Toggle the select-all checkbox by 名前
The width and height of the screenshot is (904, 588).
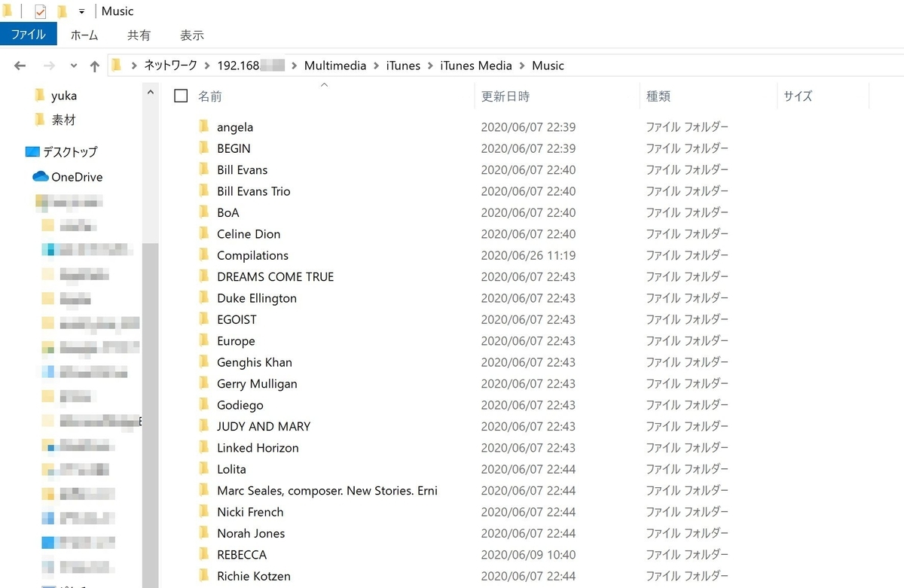tap(181, 96)
